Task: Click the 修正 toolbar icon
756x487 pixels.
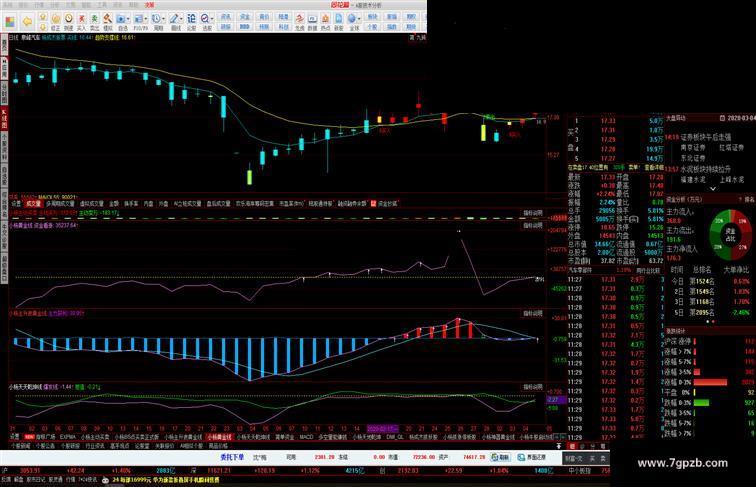Action: tap(55, 22)
